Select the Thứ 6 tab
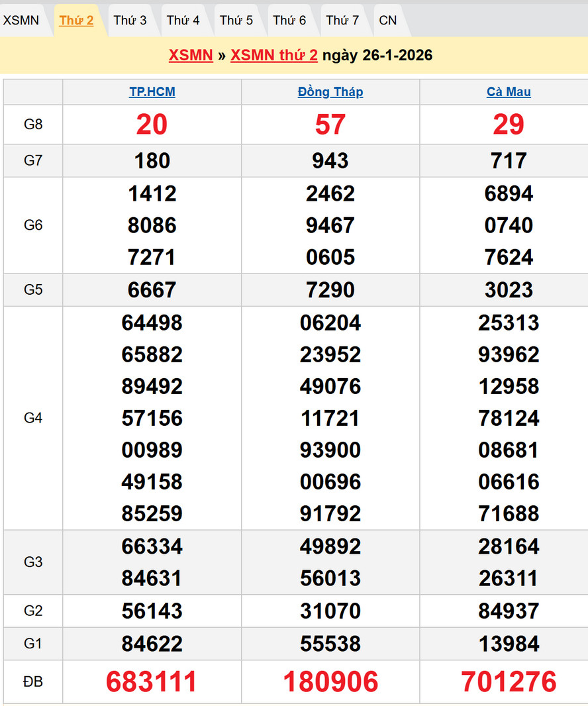Viewport: 588px width, 706px height. click(289, 21)
